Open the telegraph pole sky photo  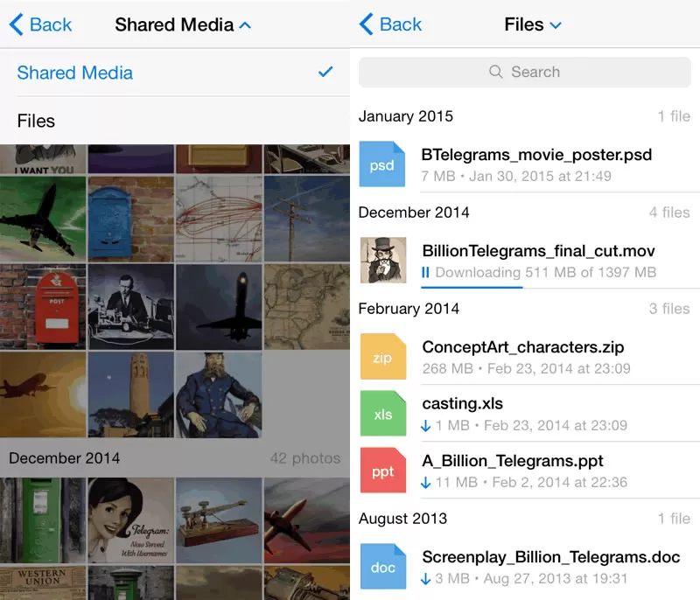pyautogui.click(x=307, y=219)
